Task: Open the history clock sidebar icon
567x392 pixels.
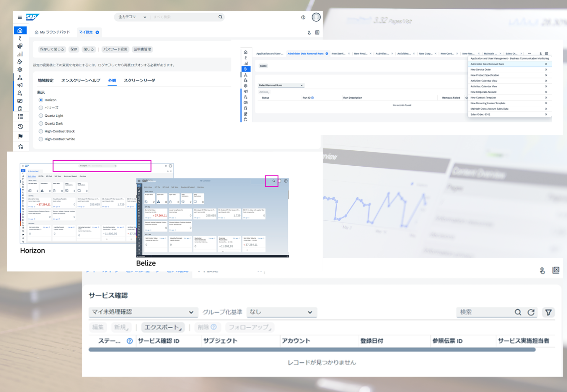Action: [x=20, y=127]
